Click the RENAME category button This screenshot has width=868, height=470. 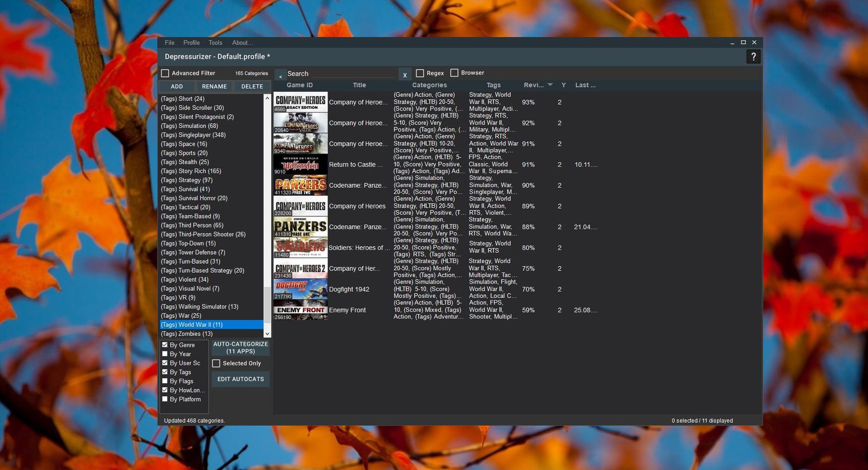(214, 87)
